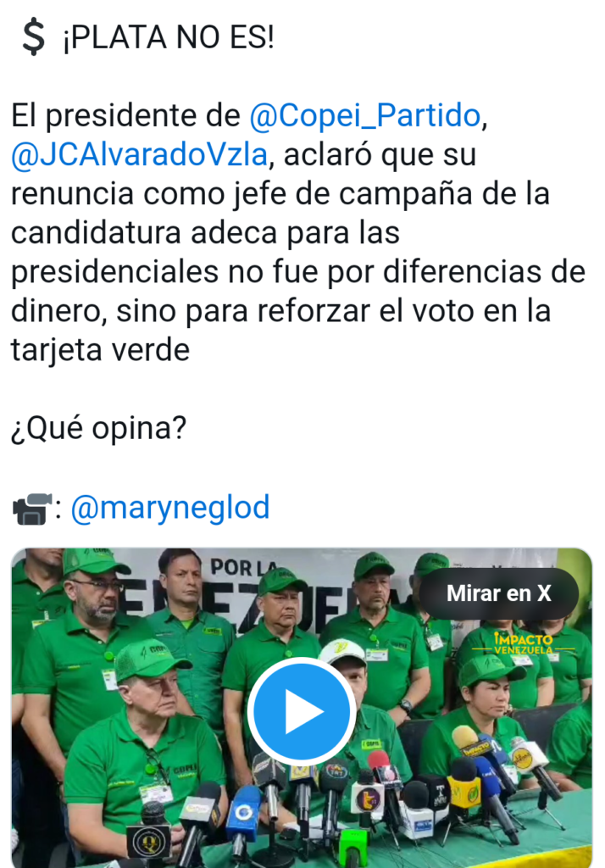
Task: Click the ¿Qué opina? question text
Action: 99,428
